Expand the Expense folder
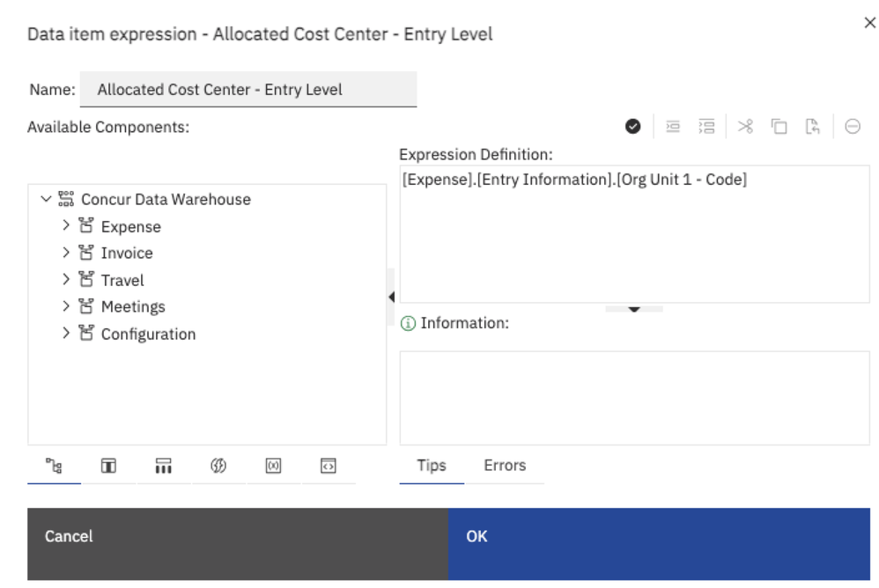This screenshot has width=879, height=588. pyautogui.click(x=65, y=225)
